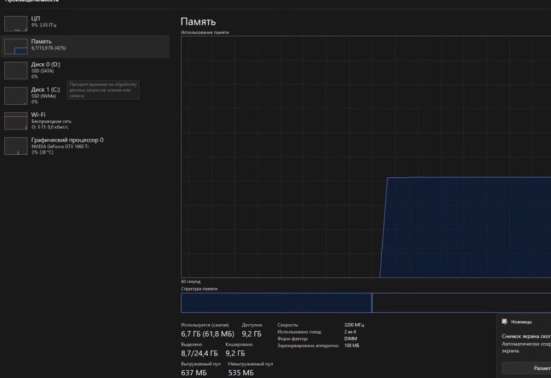Click the 9,2 ГБ value beside 8,7/24,4 ГБ
551x378 pixels.
[x=235, y=353]
